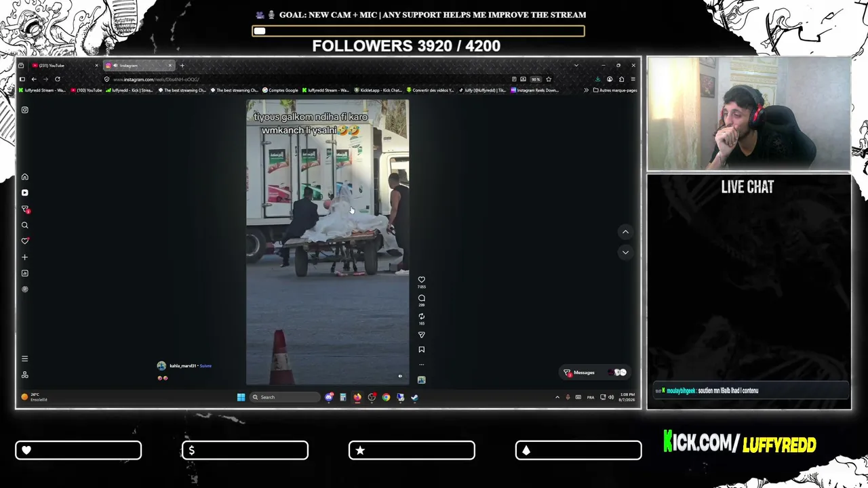Open Instagram search in the sidebar
The width and height of the screenshot is (868, 488).
[25, 225]
